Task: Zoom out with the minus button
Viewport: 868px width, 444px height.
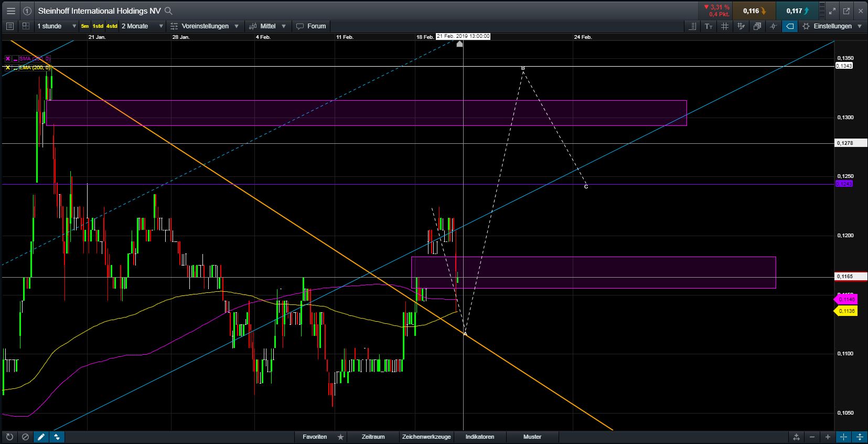Action: (x=812, y=437)
